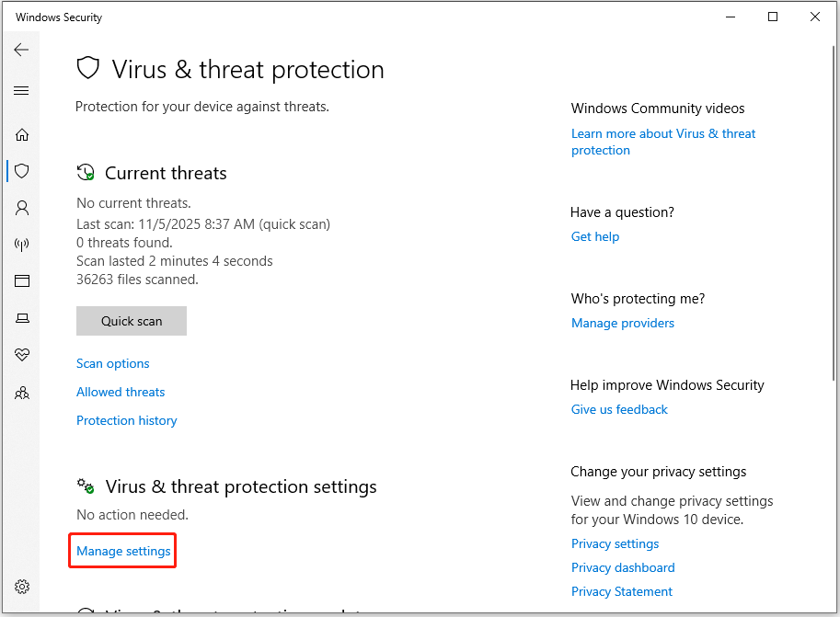Open Manage settings
This screenshot has height=617, width=840.
coord(121,550)
